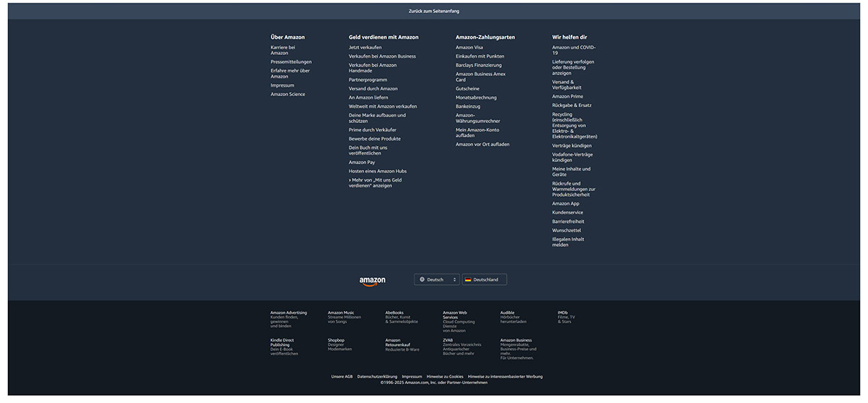Screen dimensions: 868x403
Task: Click 'Mein Amazon-Konto aufladen'
Action: (x=477, y=132)
